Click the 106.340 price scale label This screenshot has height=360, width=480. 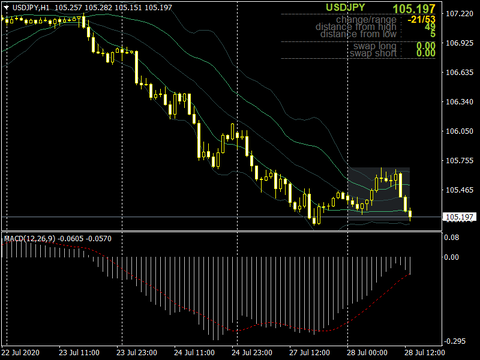459,102
